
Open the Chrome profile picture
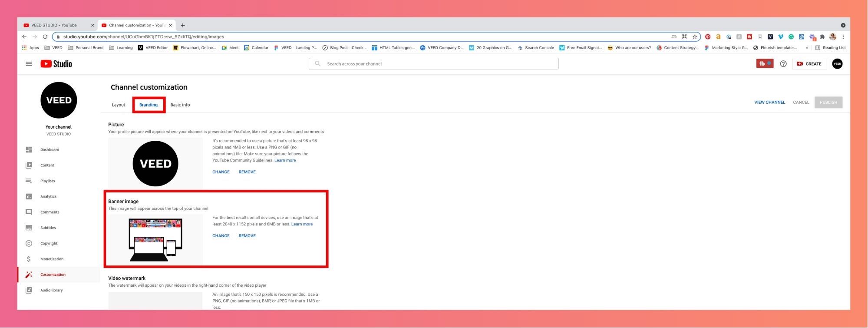coord(833,37)
